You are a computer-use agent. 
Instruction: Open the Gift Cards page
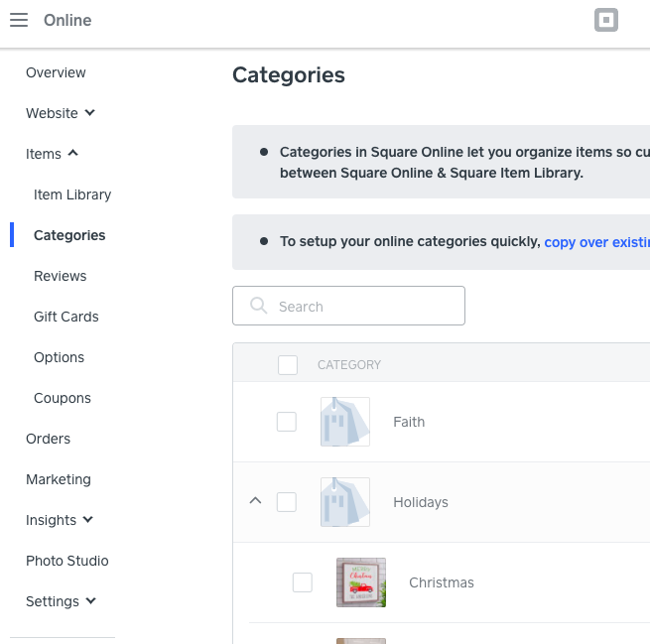click(x=66, y=317)
